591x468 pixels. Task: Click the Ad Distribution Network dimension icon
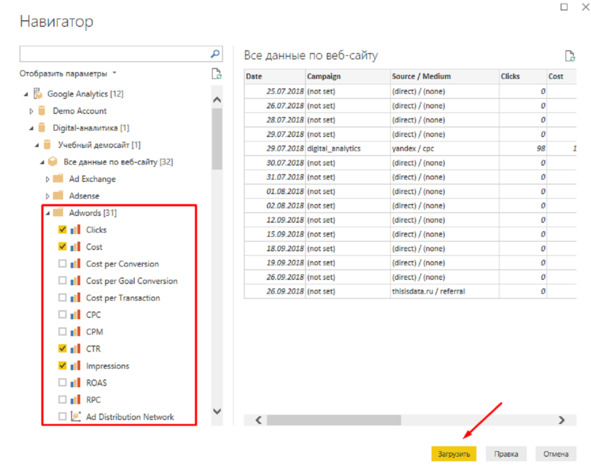(76, 416)
